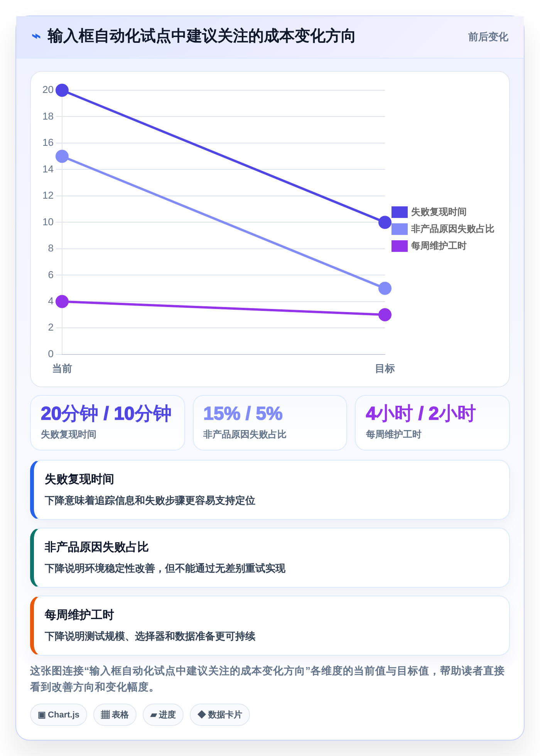This screenshot has width=540, height=756.
Task: Click the 每周维护工时 legend label
Action: [x=439, y=246]
